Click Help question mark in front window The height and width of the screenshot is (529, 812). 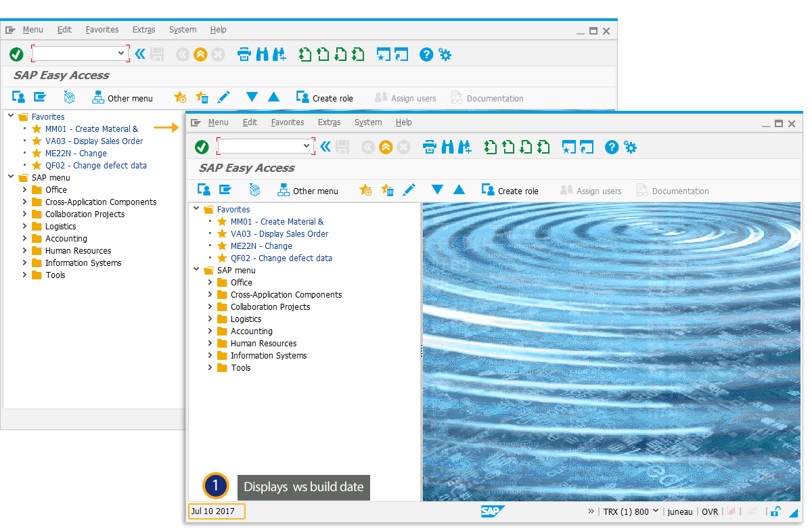(x=612, y=147)
